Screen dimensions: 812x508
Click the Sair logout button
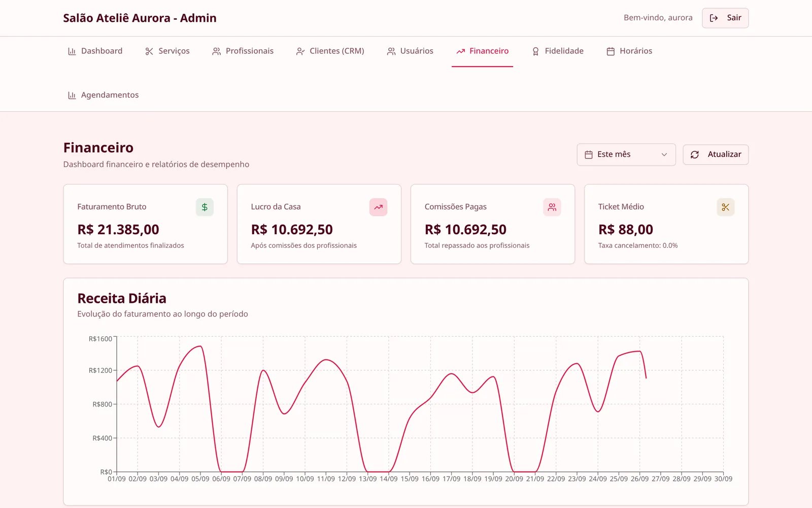pos(725,18)
